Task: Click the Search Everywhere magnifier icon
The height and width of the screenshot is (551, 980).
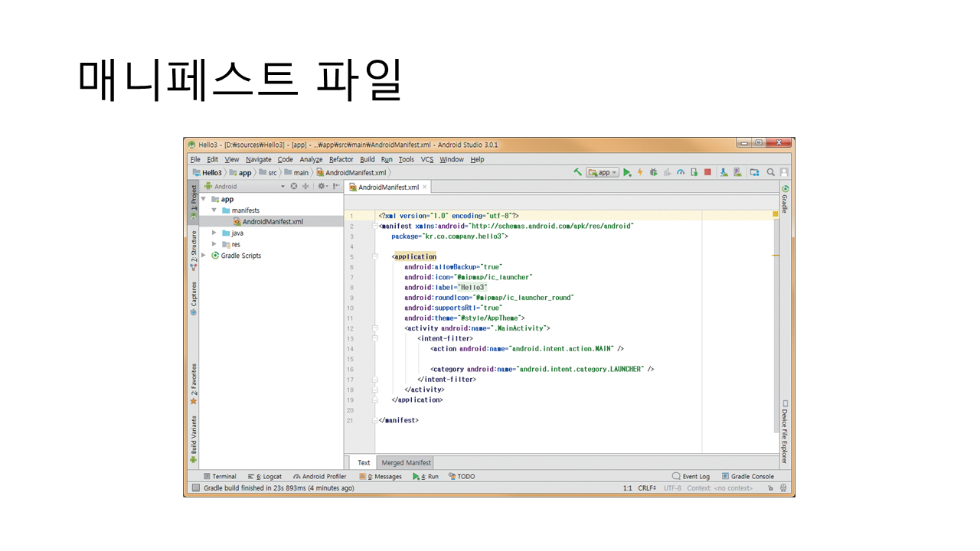Action: click(x=771, y=173)
